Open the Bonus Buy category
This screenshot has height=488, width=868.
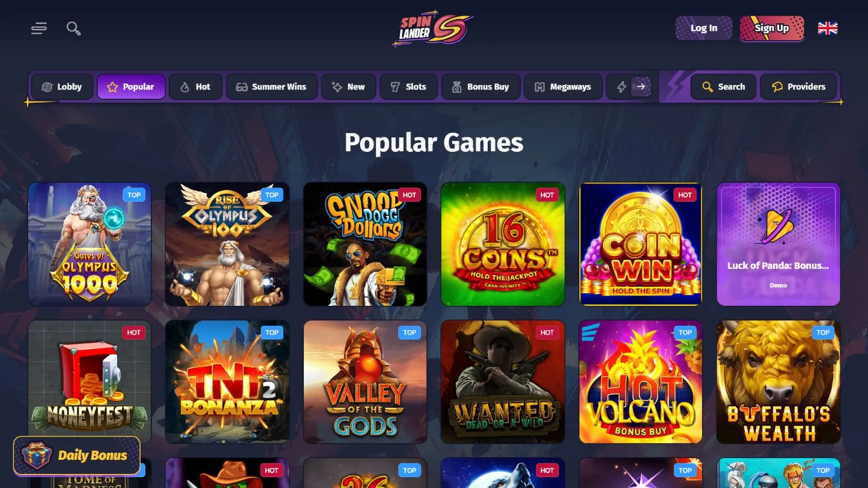click(481, 87)
